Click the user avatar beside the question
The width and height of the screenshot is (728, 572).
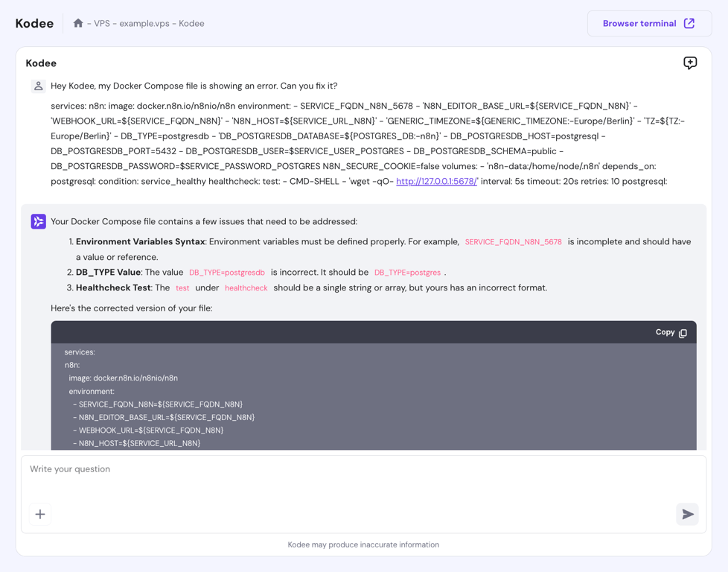click(x=38, y=86)
